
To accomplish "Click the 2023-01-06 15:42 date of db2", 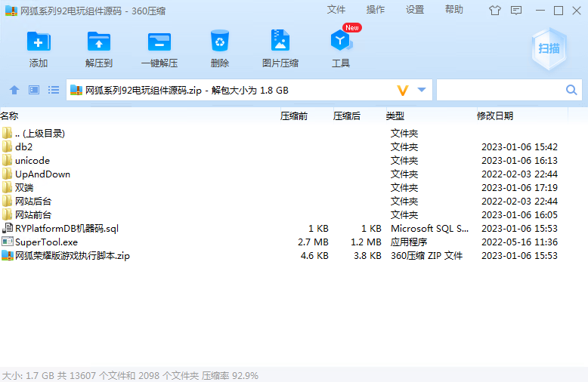I will point(519,146).
